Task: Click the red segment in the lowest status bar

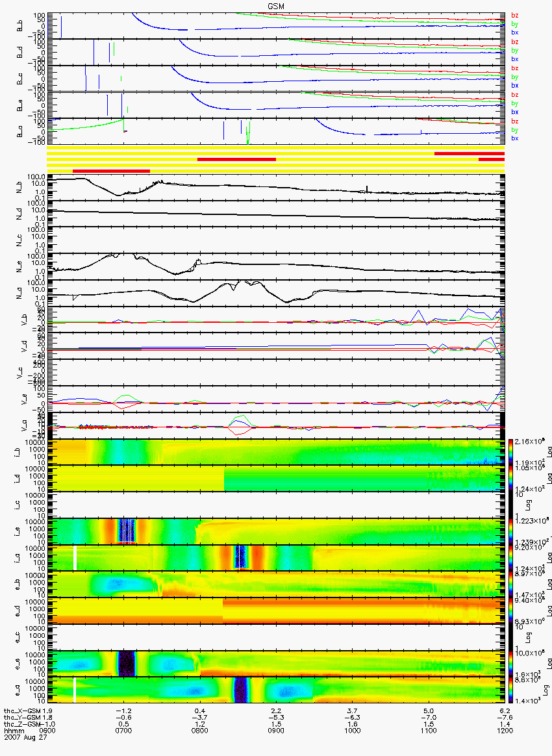Action: pos(111,171)
